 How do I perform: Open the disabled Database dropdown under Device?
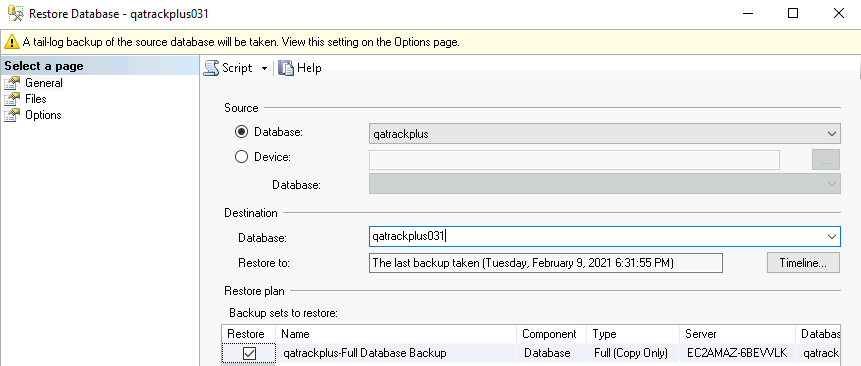pyautogui.click(x=605, y=184)
